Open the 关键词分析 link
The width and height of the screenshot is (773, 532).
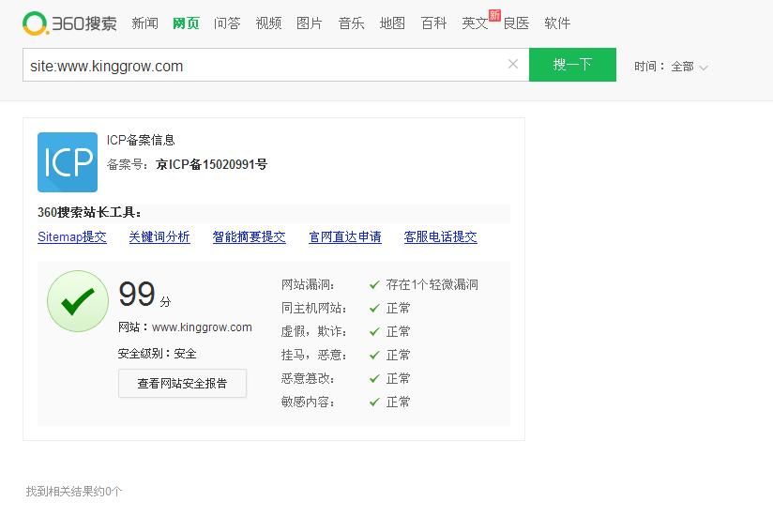pyautogui.click(x=159, y=236)
